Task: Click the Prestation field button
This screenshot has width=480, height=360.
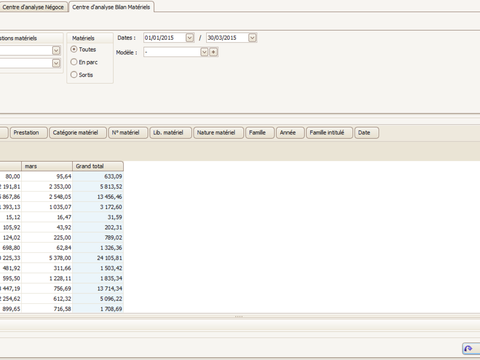Action: click(x=29, y=133)
